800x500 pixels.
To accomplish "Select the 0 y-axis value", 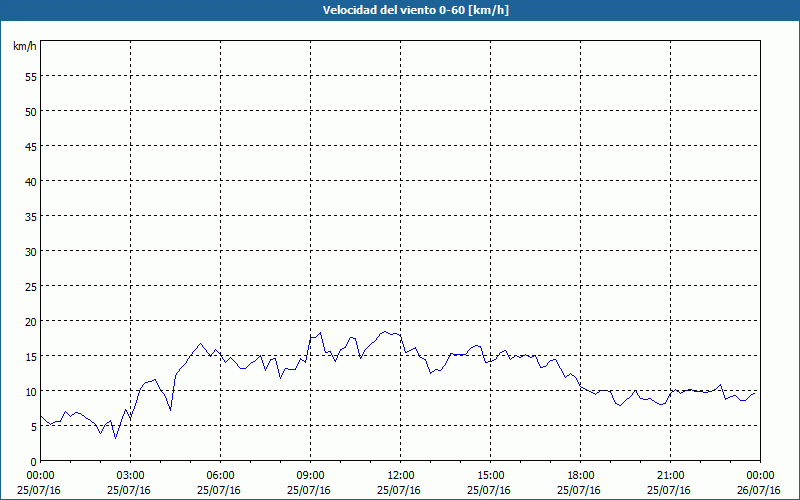I will (34, 462).
